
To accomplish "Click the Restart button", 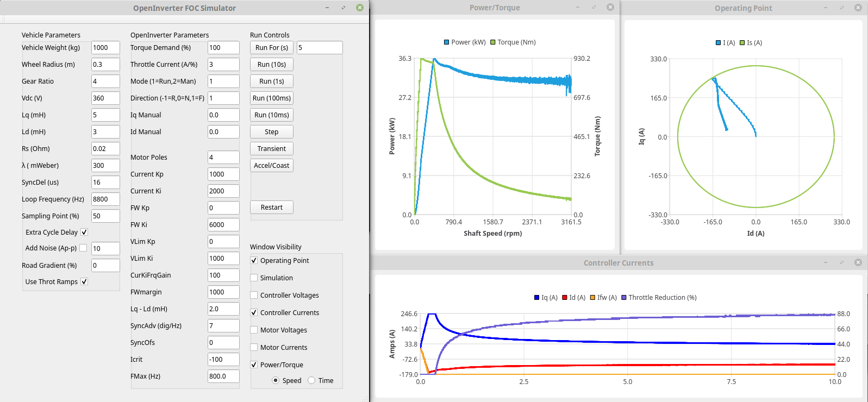I will pos(271,207).
